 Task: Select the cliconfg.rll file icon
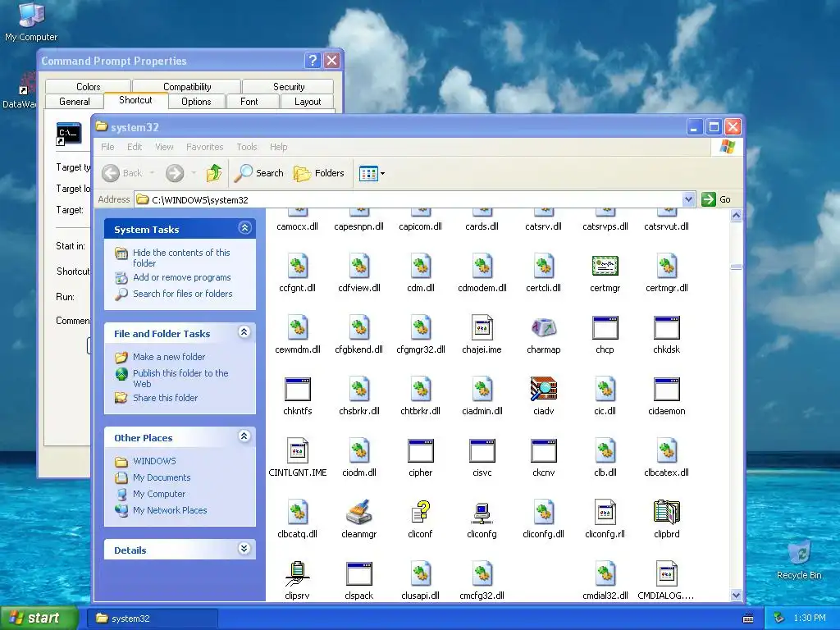[x=605, y=513]
